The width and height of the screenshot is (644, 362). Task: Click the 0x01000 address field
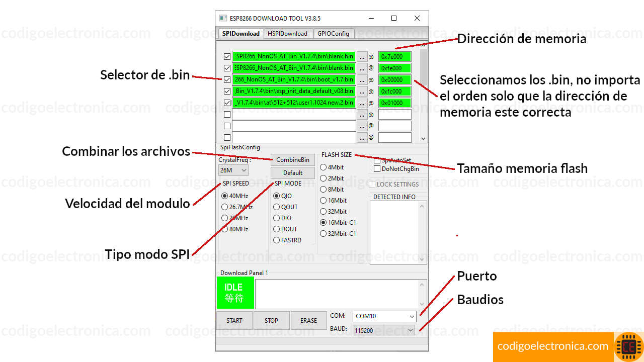point(395,103)
